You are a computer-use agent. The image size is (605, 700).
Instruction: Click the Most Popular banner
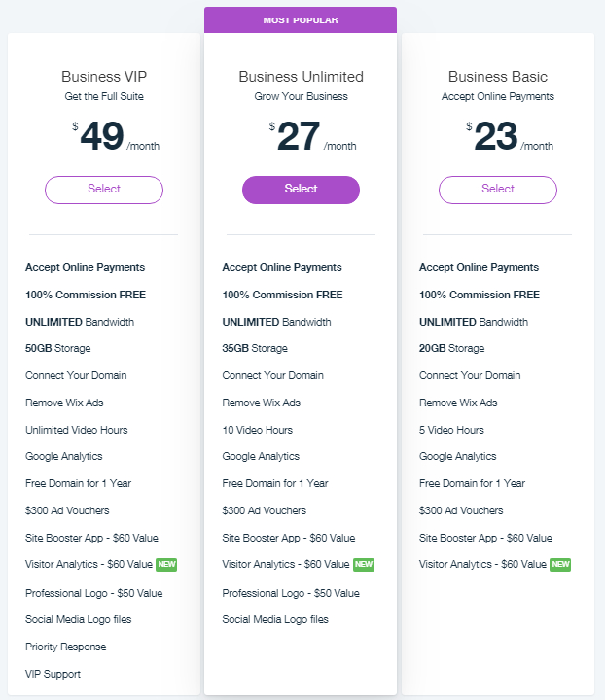301,20
